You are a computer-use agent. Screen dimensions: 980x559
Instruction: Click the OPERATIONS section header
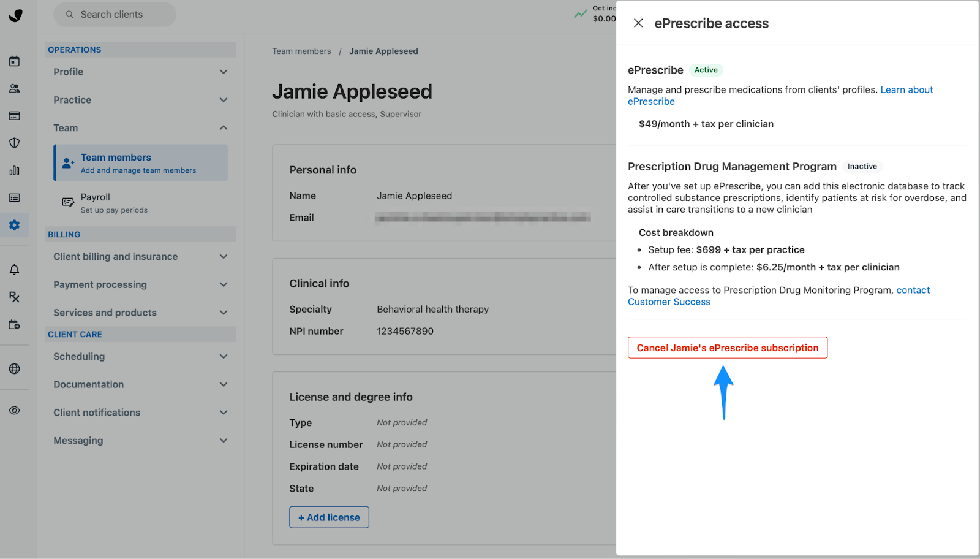pos(140,50)
